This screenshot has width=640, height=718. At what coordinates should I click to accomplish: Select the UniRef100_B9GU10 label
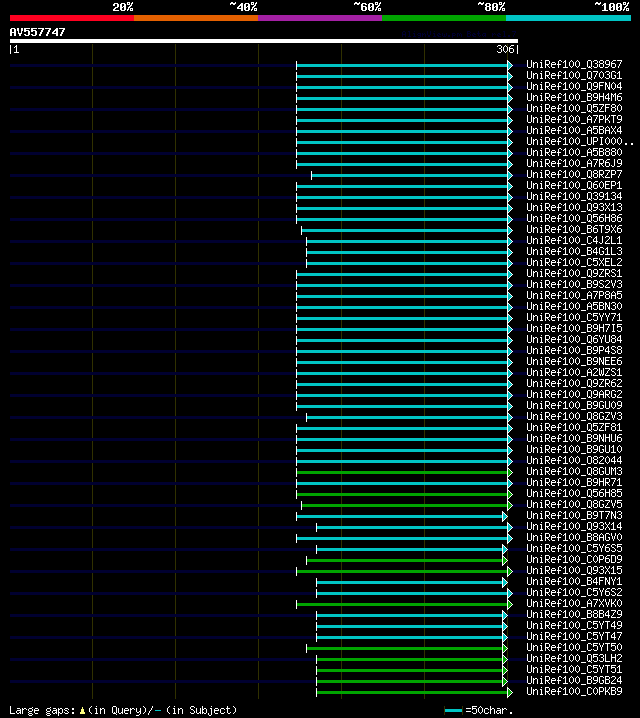pos(574,449)
